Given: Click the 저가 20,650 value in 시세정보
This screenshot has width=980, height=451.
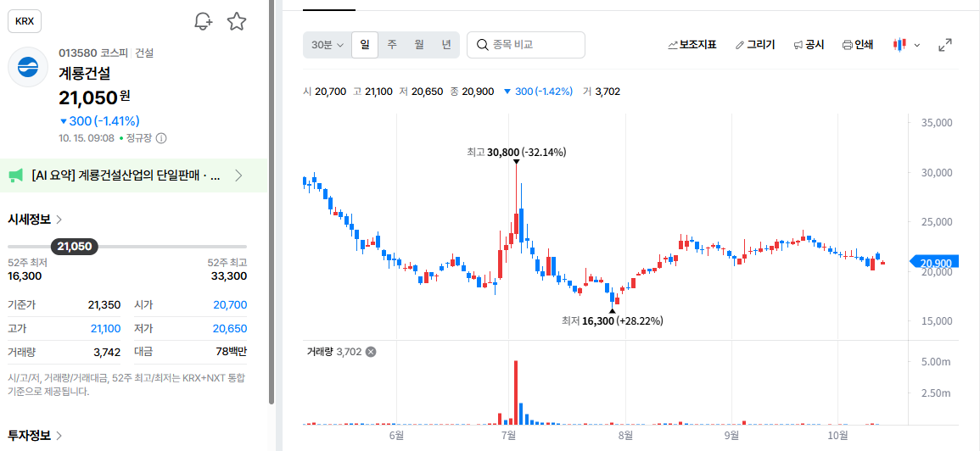Looking at the screenshot, I should click(230, 329).
